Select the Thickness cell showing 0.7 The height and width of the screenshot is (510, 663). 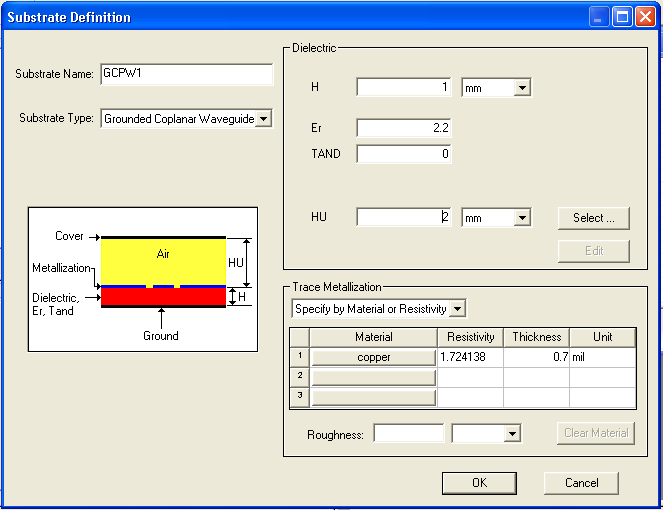(x=536, y=357)
